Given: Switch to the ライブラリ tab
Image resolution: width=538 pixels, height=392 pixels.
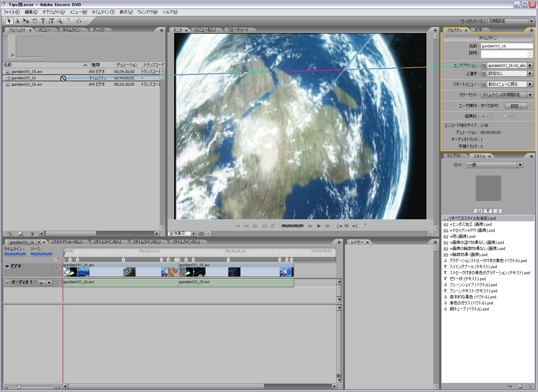Looking at the screenshot, I should click(x=454, y=156).
